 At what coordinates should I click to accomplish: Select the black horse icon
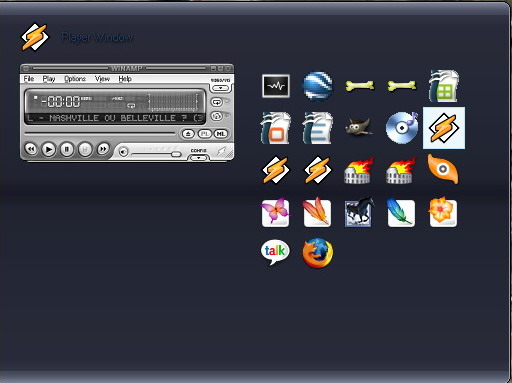pyautogui.click(x=359, y=212)
